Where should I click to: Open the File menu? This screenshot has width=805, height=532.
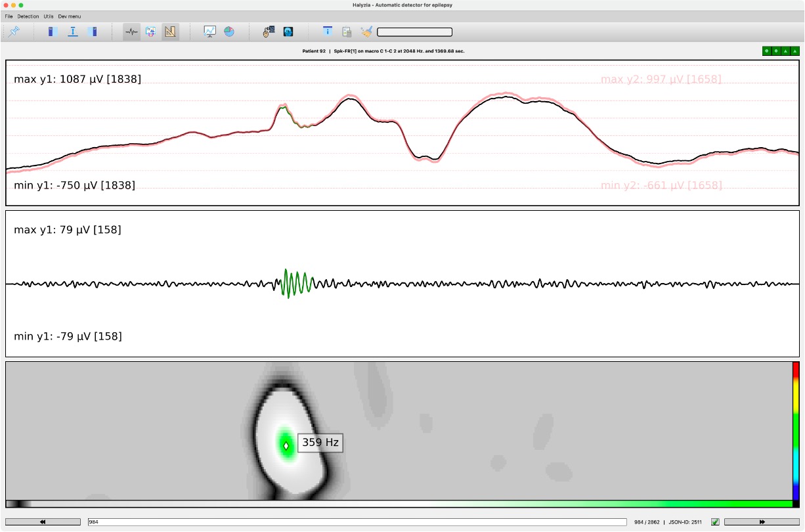9,16
